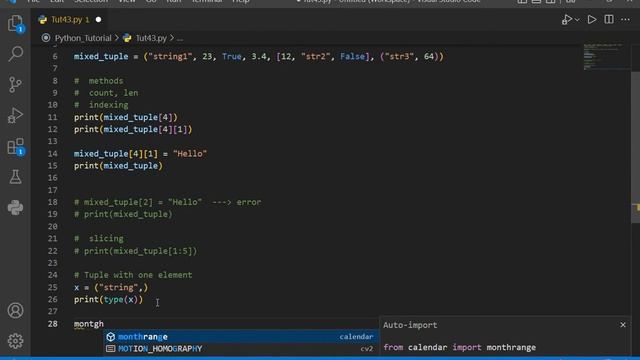Image resolution: width=640 pixels, height=360 pixels.
Task: Open More Actions ellipsis in editor toolbar
Action: pyautogui.click(x=625, y=20)
